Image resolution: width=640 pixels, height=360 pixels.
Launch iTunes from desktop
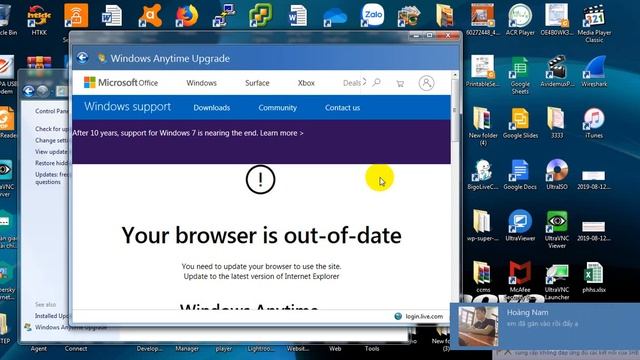tap(594, 123)
